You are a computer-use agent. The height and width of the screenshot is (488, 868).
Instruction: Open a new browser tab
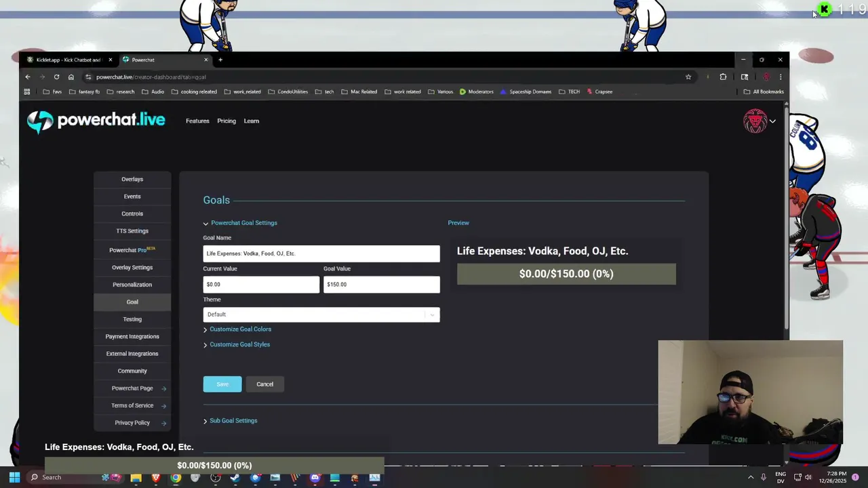point(220,60)
